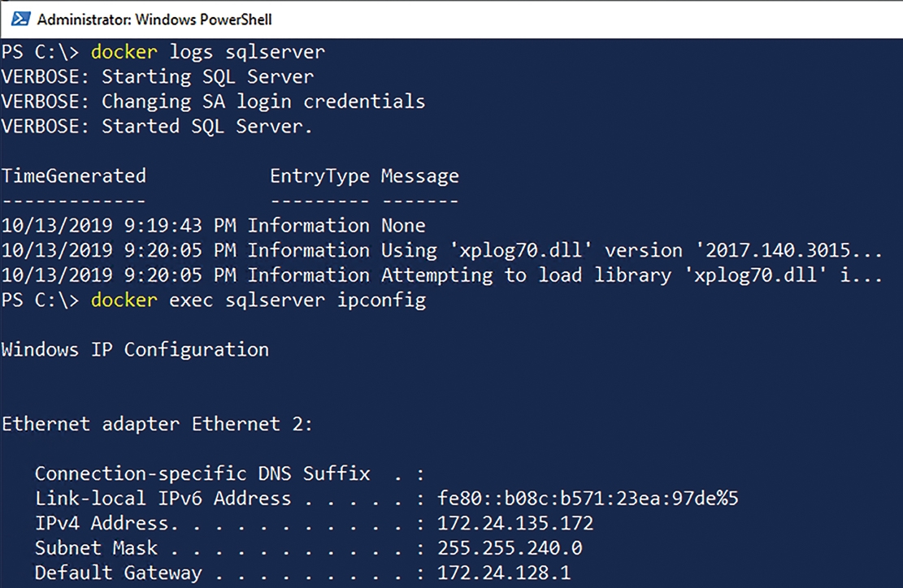Click the 'Windows IP Configuration' heading

click(136, 350)
